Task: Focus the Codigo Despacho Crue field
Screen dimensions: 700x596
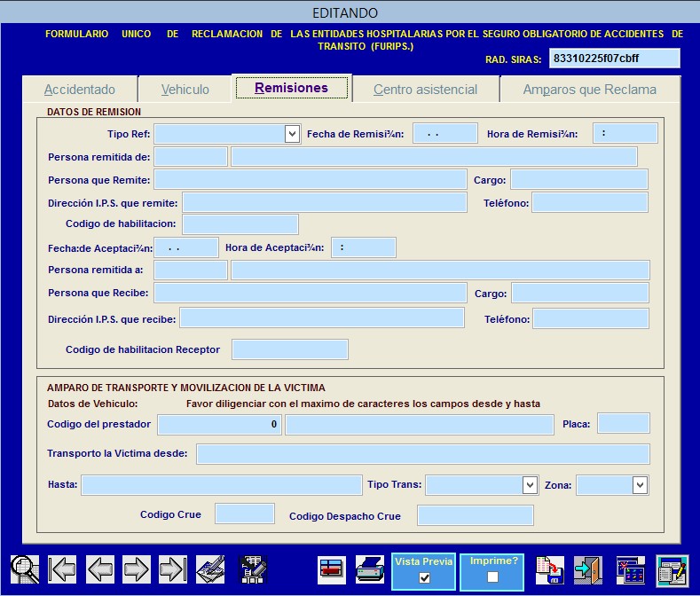Action: point(475,515)
